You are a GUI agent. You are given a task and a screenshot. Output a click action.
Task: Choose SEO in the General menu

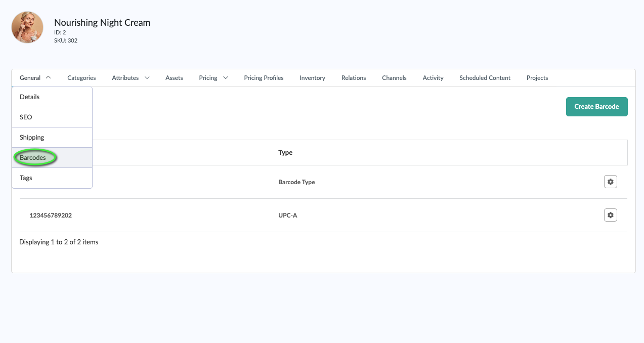pyautogui.click(x=26, y=117)
